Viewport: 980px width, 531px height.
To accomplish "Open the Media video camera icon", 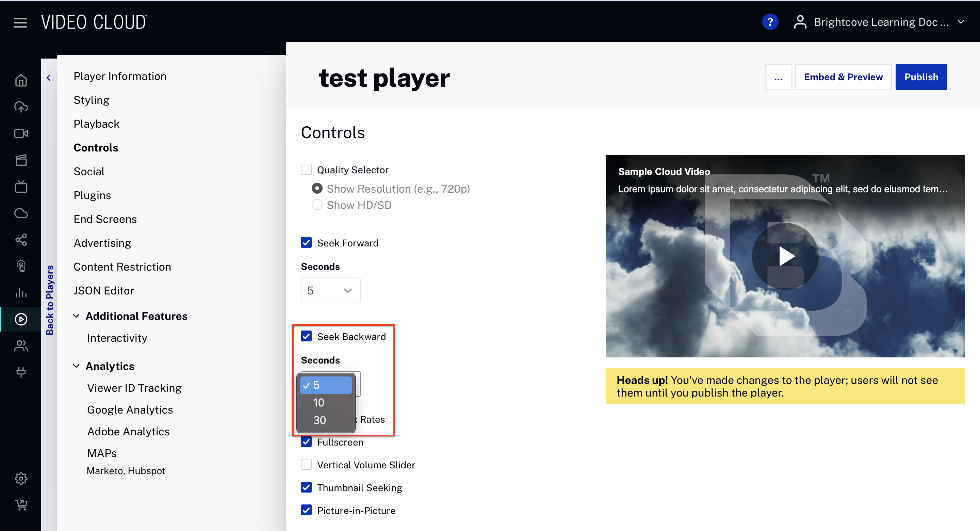I will click(21, 134).
